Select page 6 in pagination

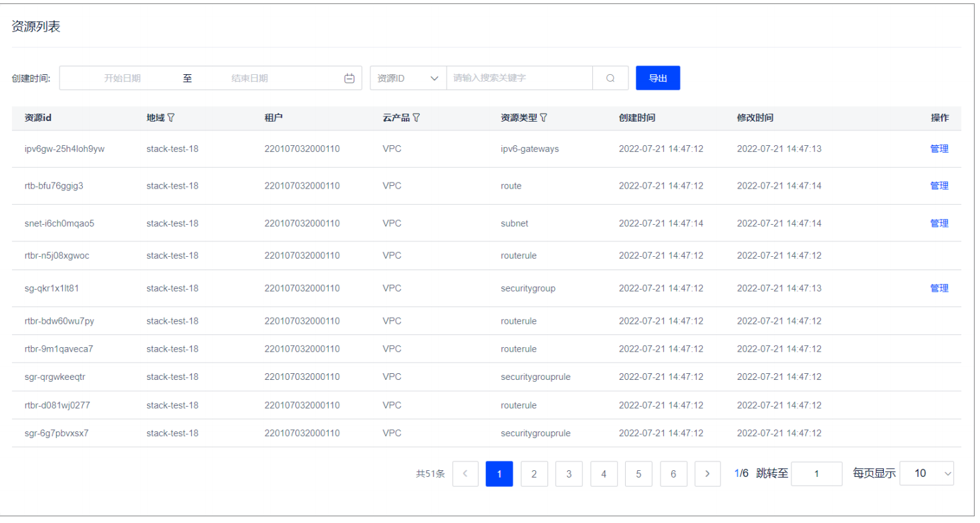[x=673, y=474]
